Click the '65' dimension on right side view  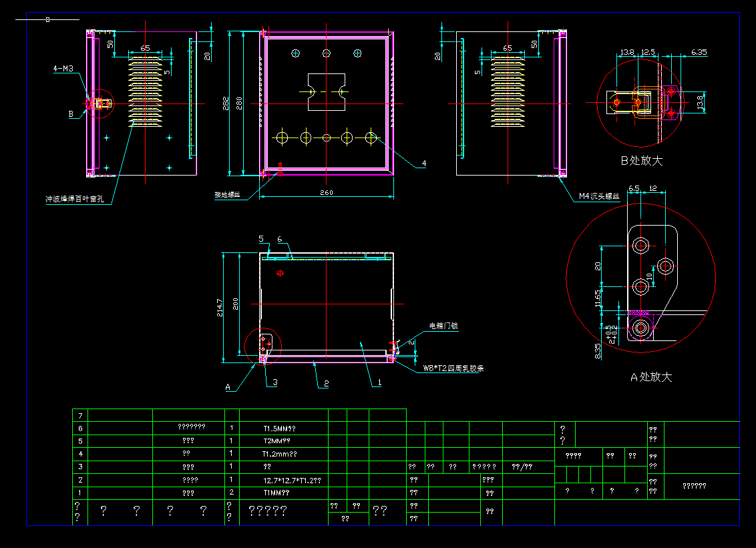507,48
